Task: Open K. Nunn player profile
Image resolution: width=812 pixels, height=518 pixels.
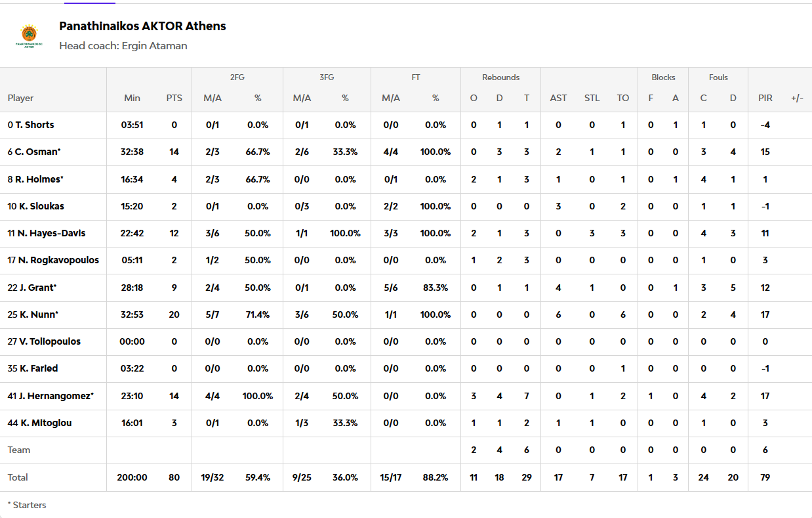Action: pyautogui.click(x=37, y=314)
